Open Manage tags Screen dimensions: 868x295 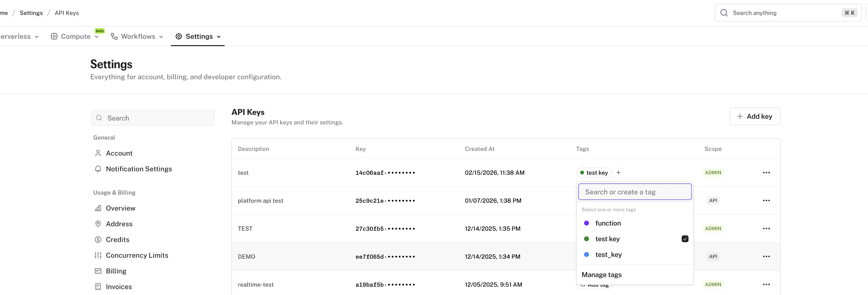click(x=602, y=274)
